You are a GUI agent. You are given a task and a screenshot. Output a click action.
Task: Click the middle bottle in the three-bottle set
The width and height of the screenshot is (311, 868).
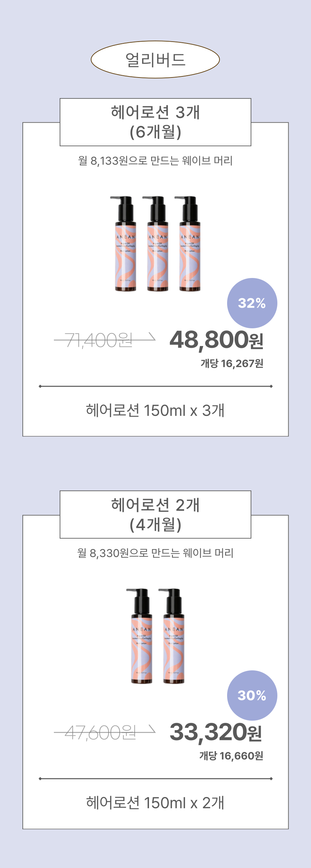(x=157, y=244)
